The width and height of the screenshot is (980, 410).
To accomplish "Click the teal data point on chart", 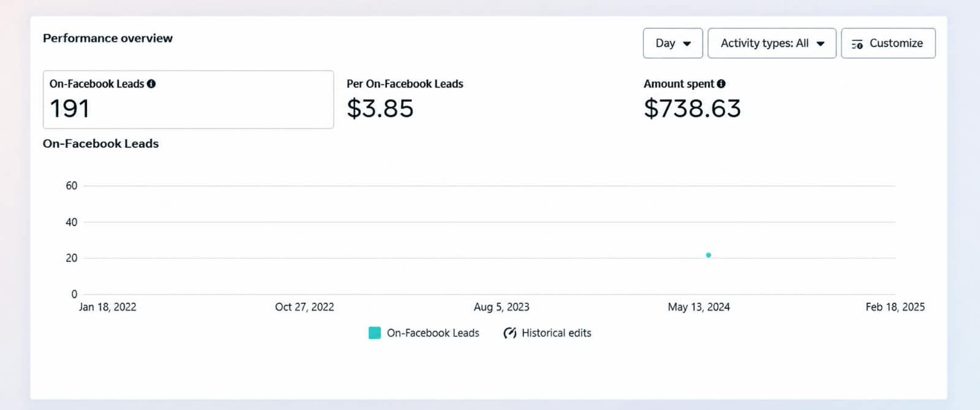I will pos(709,255).
